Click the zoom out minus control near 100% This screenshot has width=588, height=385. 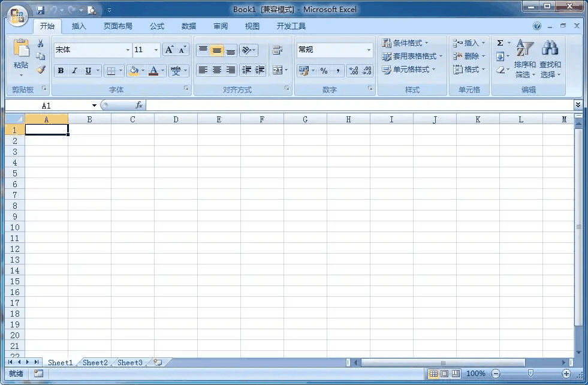[x=496, y=373]
